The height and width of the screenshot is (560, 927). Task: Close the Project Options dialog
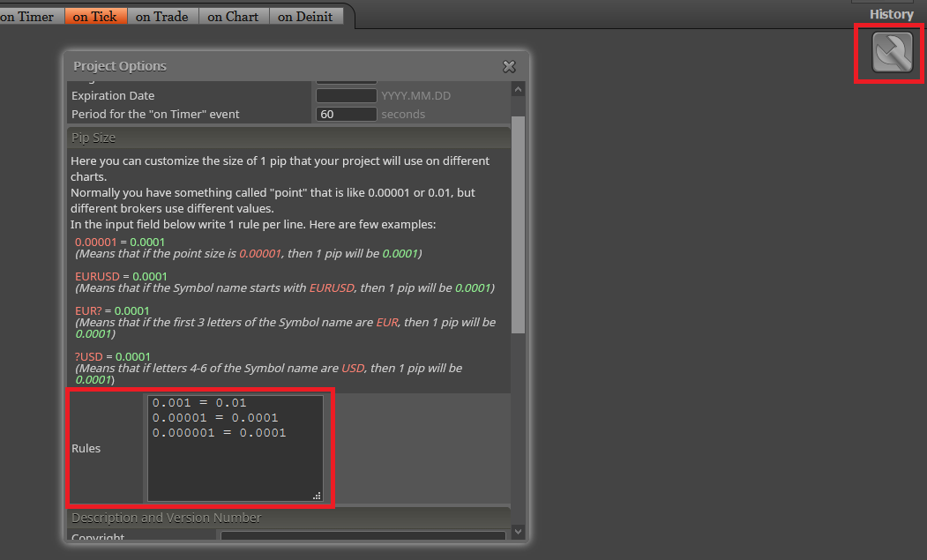point(509,67)
